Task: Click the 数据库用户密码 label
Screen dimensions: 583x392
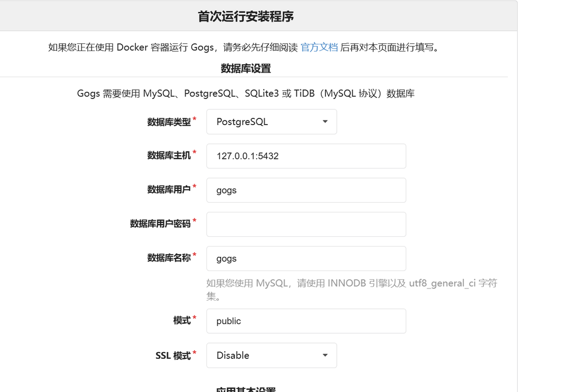Action: tap(160, 224)
